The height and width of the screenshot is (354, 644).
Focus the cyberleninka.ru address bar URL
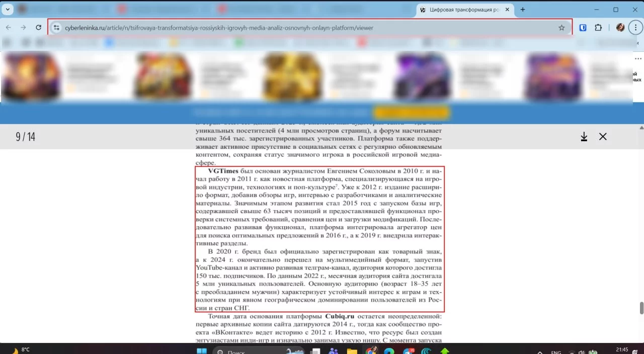click(219, 28)
